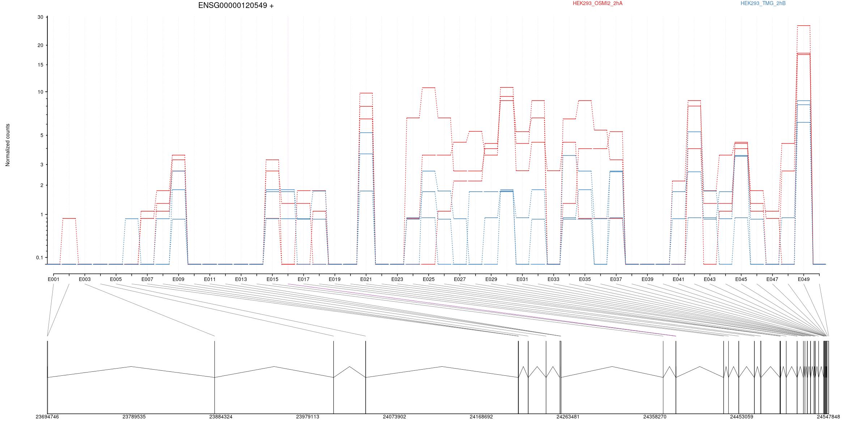The image size is (868, 434).
Task: Click the y-axis value 30
Action: pyautogui.click(x=40, y=17)
